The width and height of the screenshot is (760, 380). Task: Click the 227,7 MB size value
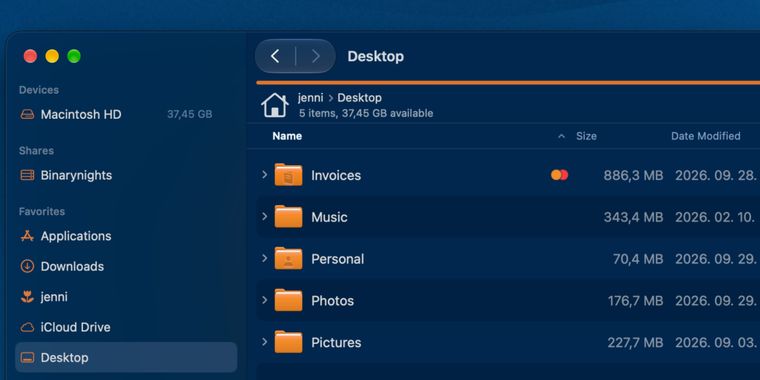click(635, 343)
